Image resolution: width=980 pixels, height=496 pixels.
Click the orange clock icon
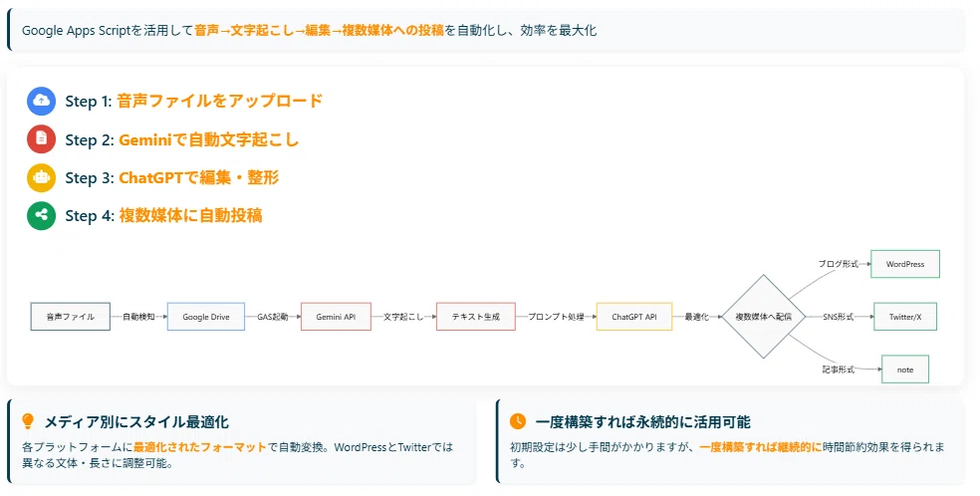tap(518, 421)
